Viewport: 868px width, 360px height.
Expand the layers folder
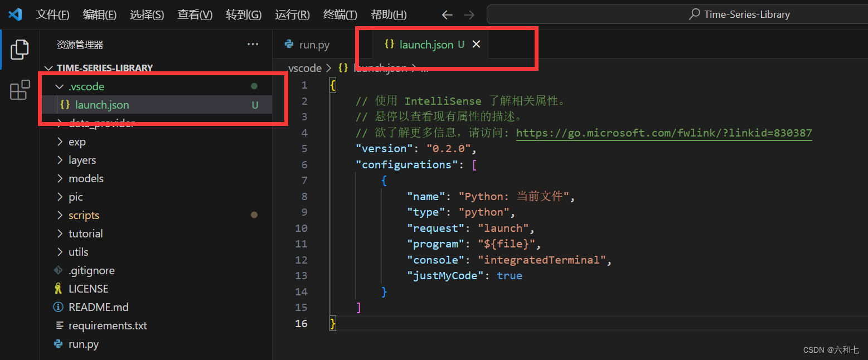click(x=59, y=160)
